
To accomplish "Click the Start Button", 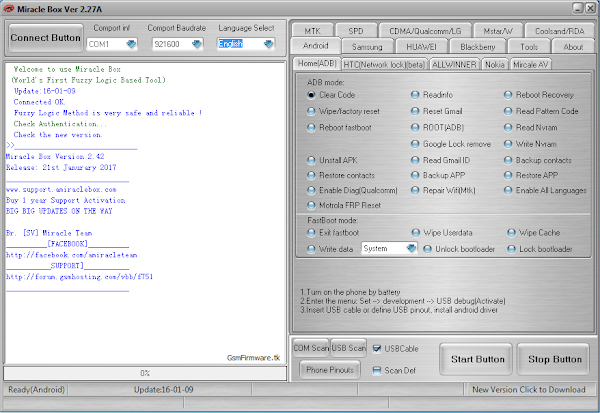I will (477, 359).
